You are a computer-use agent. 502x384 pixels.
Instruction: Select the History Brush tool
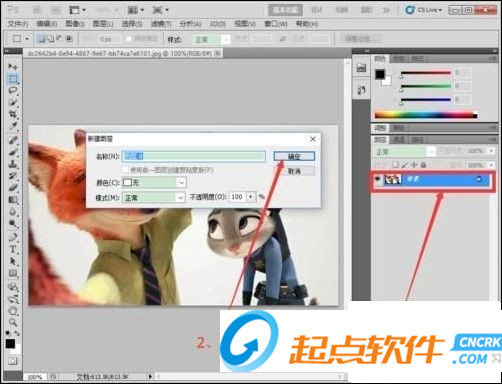[13, 176]
